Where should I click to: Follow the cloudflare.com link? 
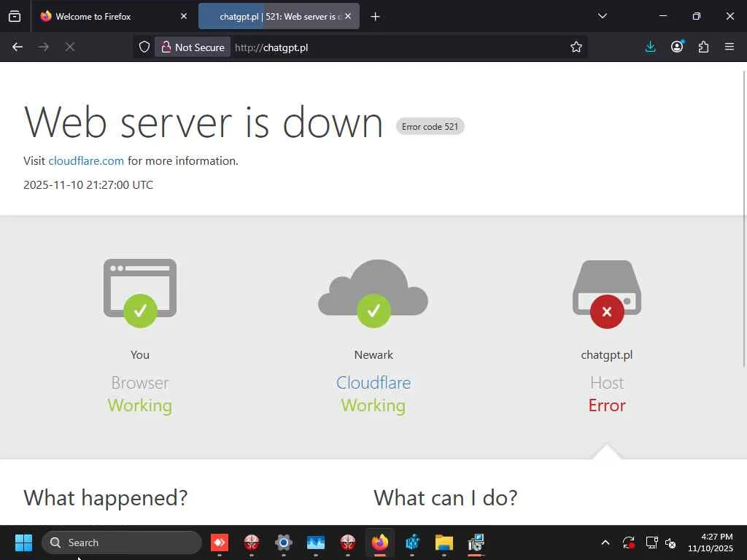pyautogui.click(x=86, y=161)
